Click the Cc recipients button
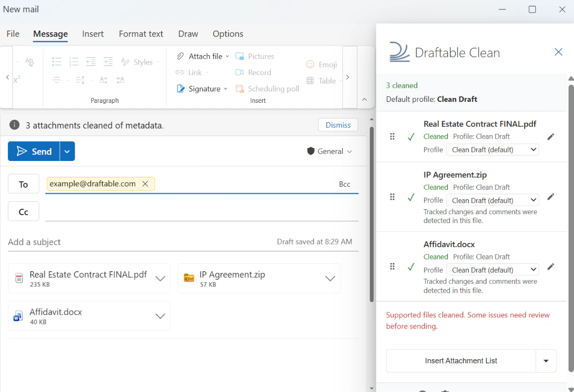The height and width of the screenshot is (392, 574). pos(23,212)
